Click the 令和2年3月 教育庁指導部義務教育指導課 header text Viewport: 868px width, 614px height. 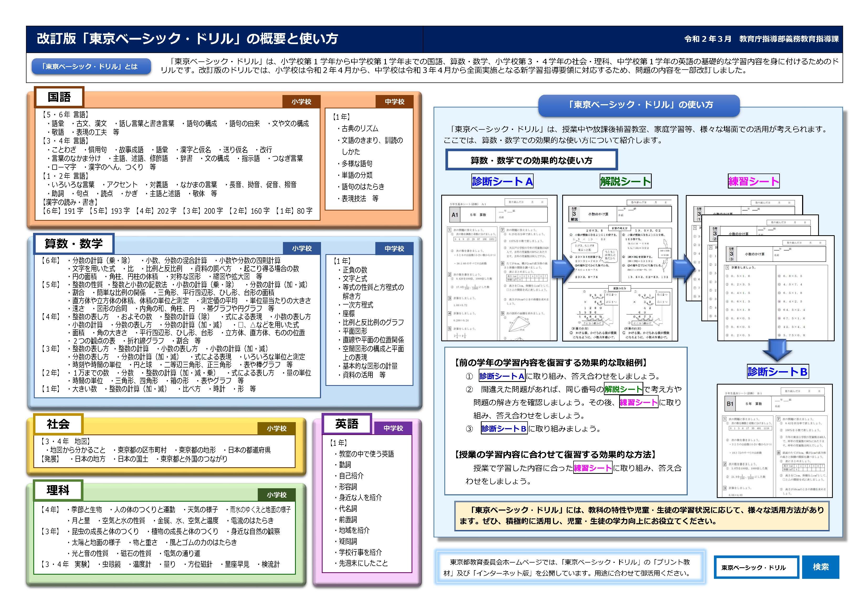point(761,39)
